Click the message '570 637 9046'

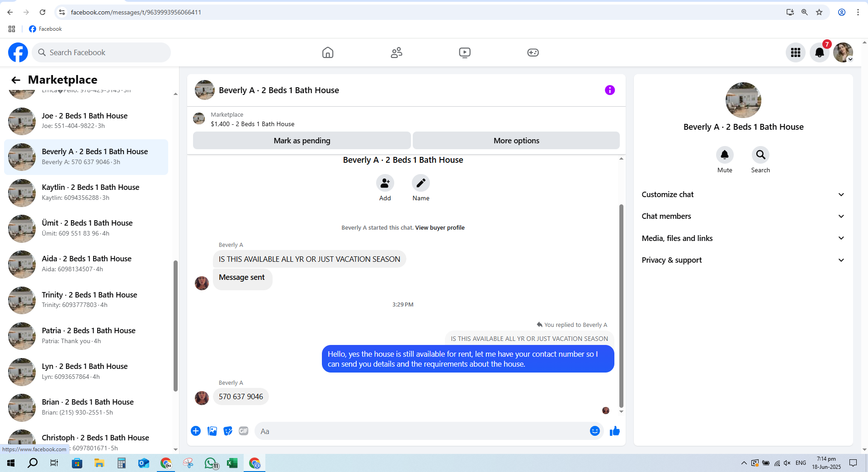point(241,396)
